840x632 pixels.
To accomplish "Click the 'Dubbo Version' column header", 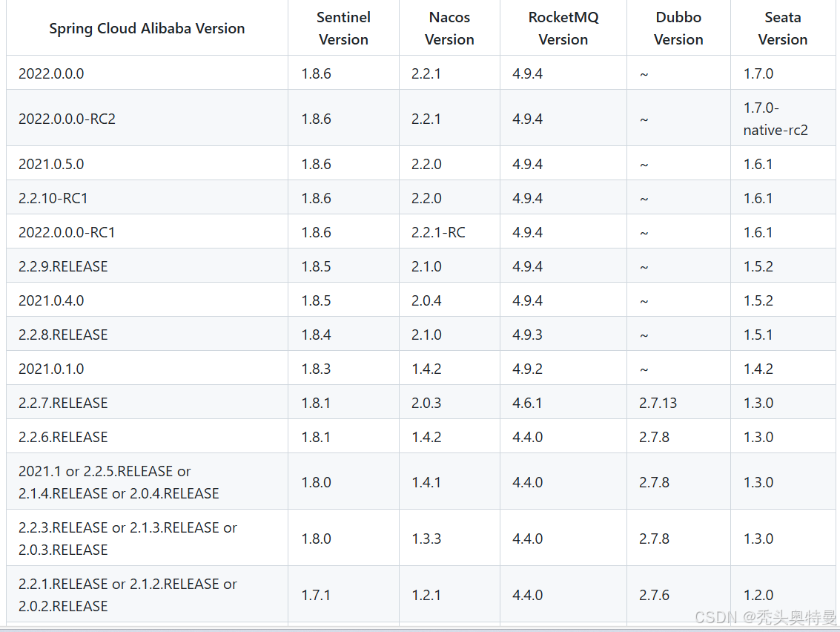I will (x=678, y=28).
